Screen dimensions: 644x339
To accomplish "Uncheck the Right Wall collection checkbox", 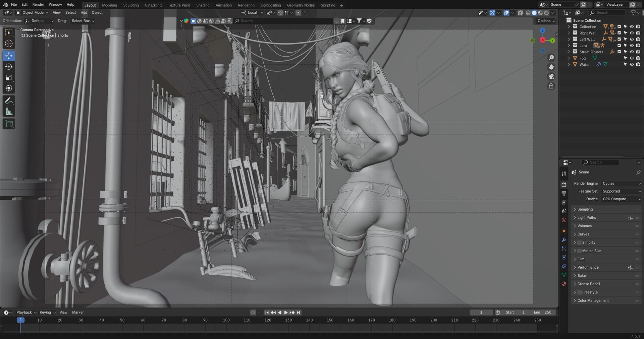I will [619, 33].
